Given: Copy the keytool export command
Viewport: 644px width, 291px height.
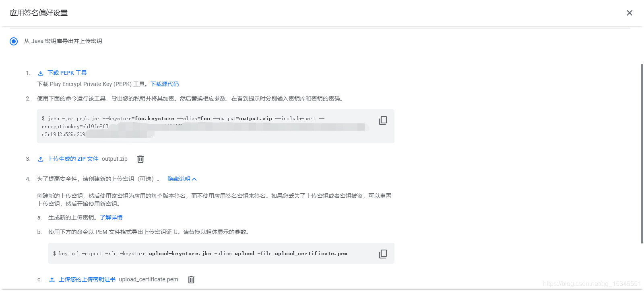Looking at the screenshot, I should pos(383,254).
